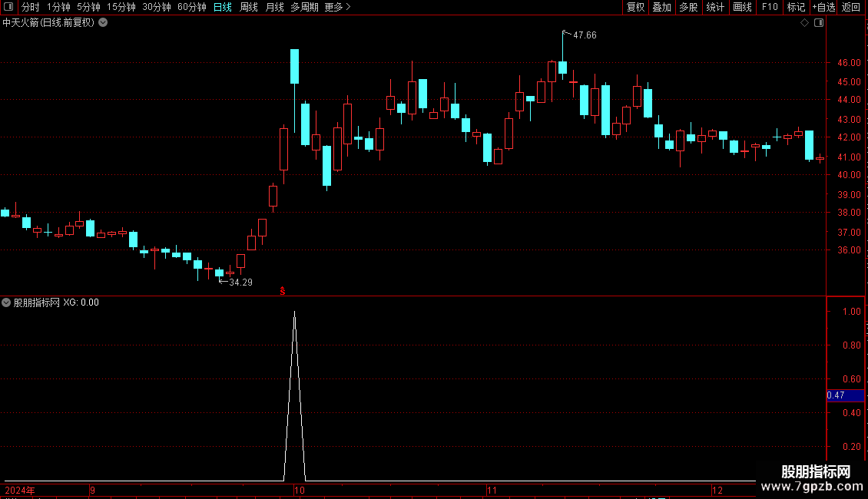The width and height of the screenshot is (868, 499).
Task: Click the month 9 marker on the time axis
Action: click(92, 491)
